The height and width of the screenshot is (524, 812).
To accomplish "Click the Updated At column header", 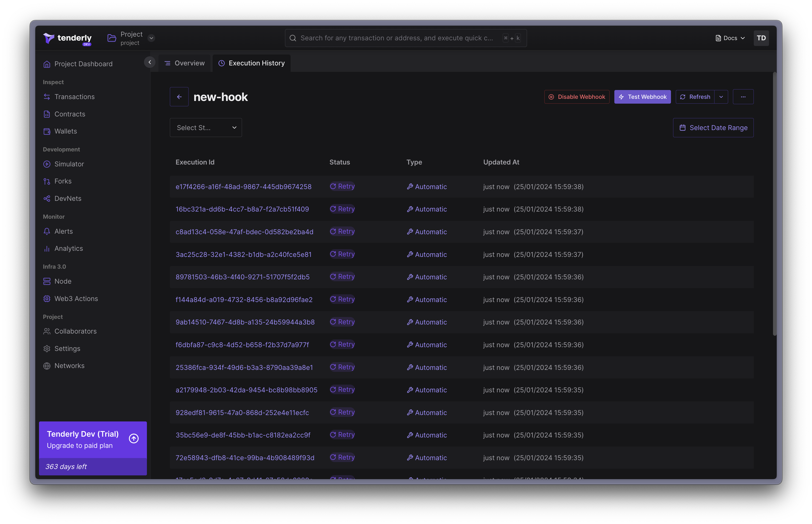I will [501, 162].
